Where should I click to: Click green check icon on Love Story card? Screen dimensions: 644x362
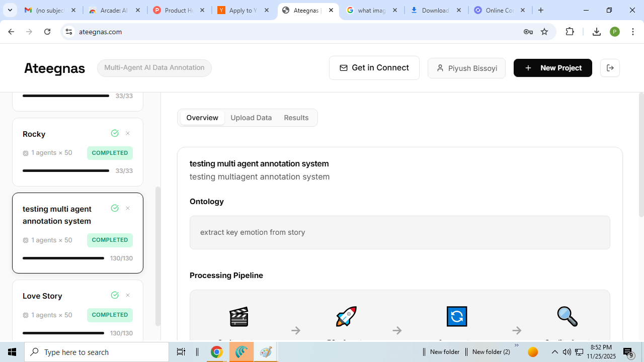click(x=115, y=295)
